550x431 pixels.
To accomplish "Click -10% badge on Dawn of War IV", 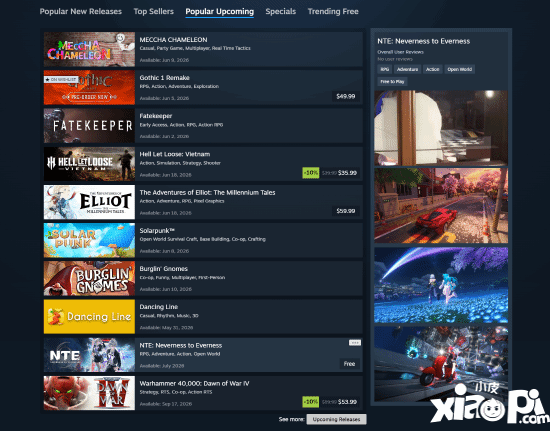I will click(x=311, y=402).
